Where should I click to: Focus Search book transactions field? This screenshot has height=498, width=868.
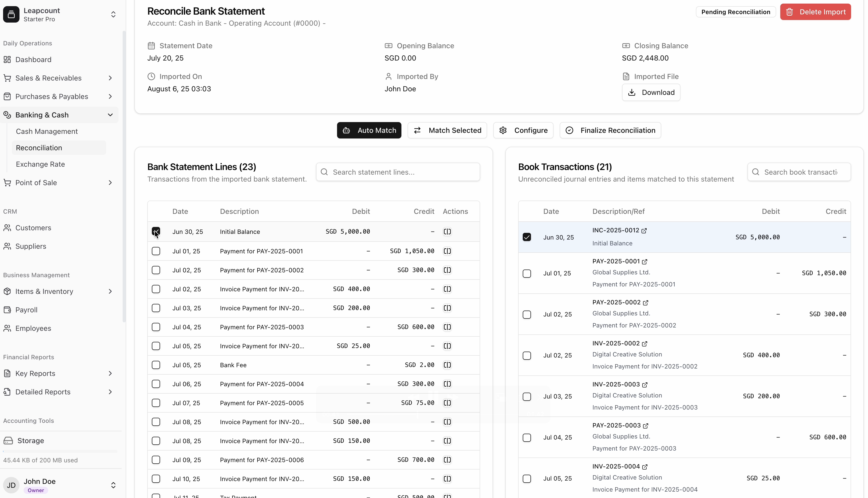[x=799, y=172]
